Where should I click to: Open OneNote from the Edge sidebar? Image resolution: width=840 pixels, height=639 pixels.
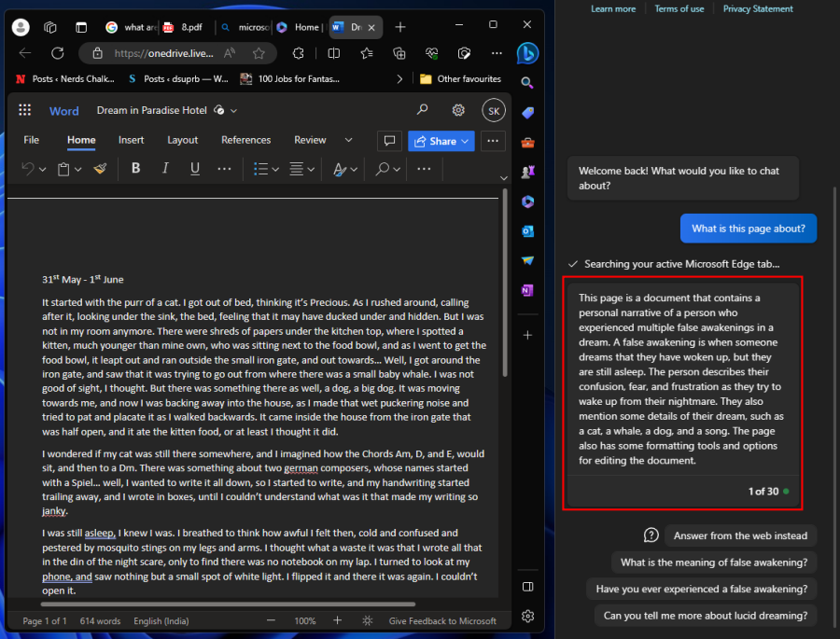point(527,290)
